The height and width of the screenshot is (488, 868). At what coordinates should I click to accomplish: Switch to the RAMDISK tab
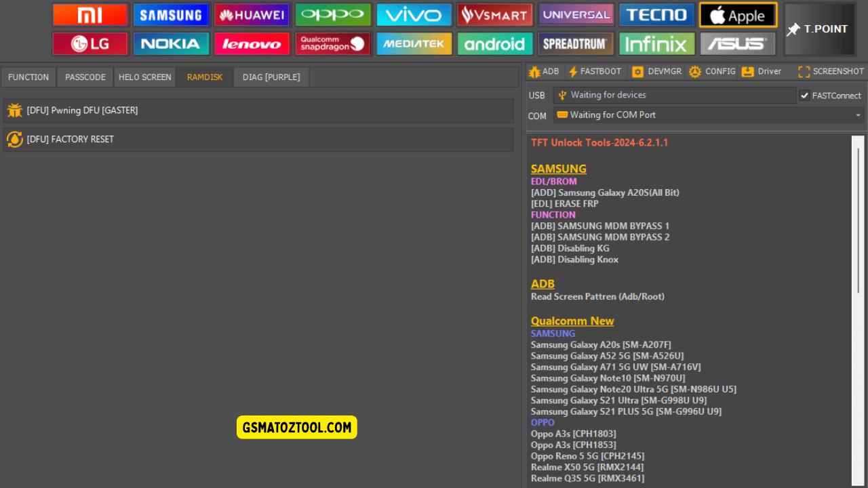[204, 77]
